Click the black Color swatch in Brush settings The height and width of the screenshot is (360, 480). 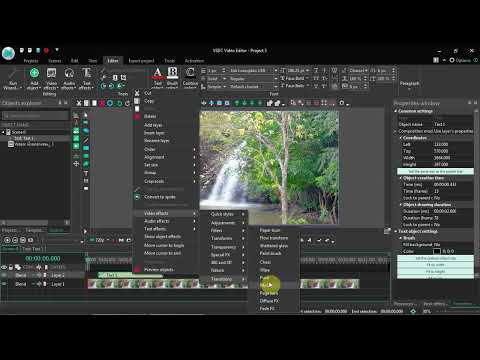tap(437, 251)
